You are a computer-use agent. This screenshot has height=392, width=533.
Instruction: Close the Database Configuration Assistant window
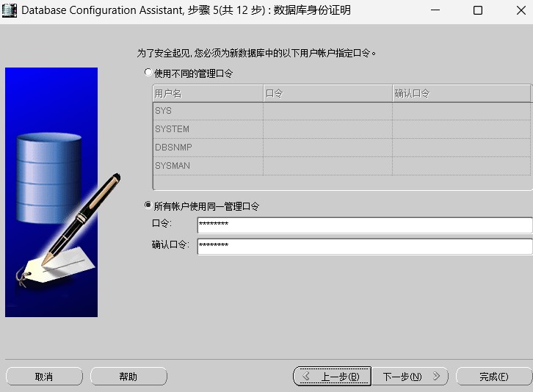click(521, 10)
